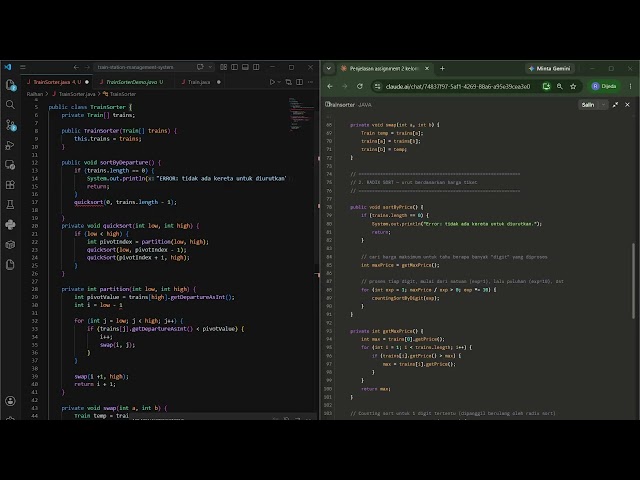Toggle the secondary sidebar layout icon

click(x=256, y=67)
